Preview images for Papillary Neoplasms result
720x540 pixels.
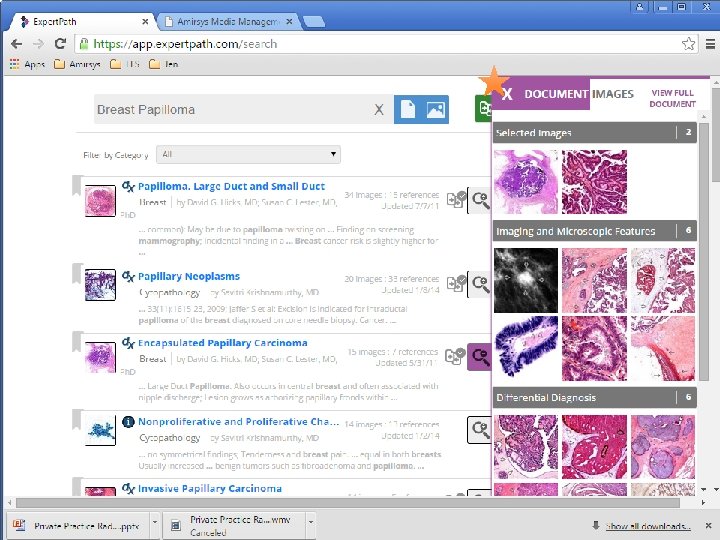pyautogui.click(x=480, y=284)
